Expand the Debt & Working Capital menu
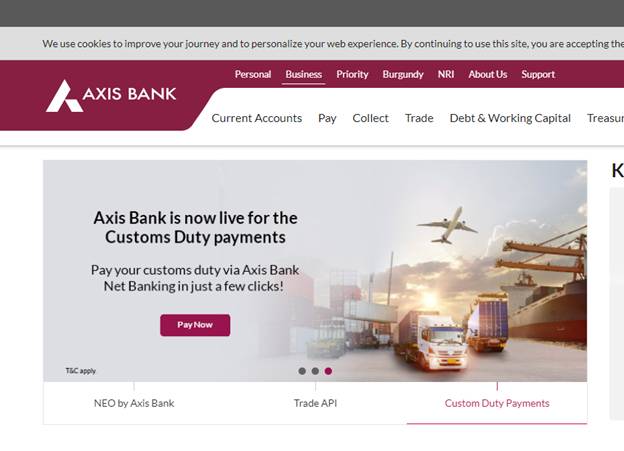 coord(510,118)
